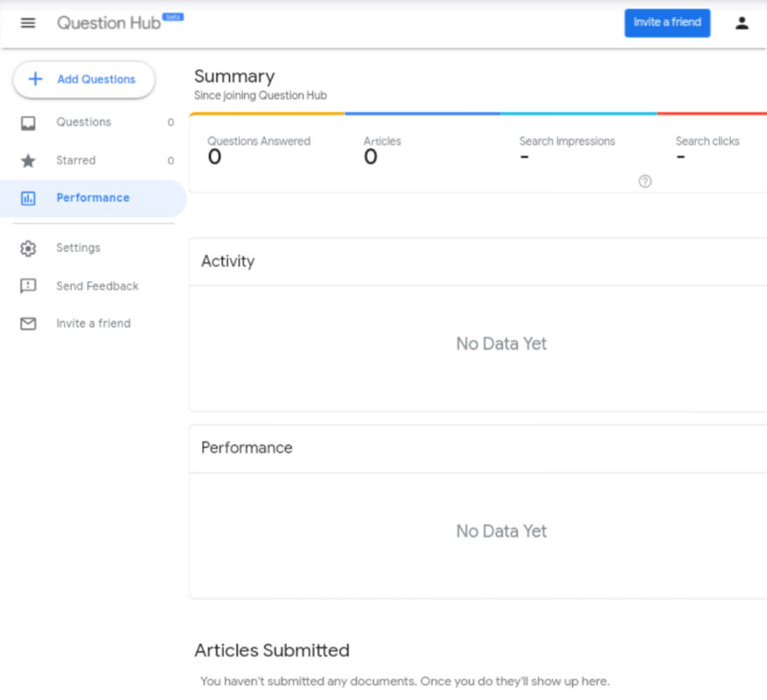Click 'Since joining Question Hub' subtitle
Viewport: 767px width, 700px height.
[261, 95]
